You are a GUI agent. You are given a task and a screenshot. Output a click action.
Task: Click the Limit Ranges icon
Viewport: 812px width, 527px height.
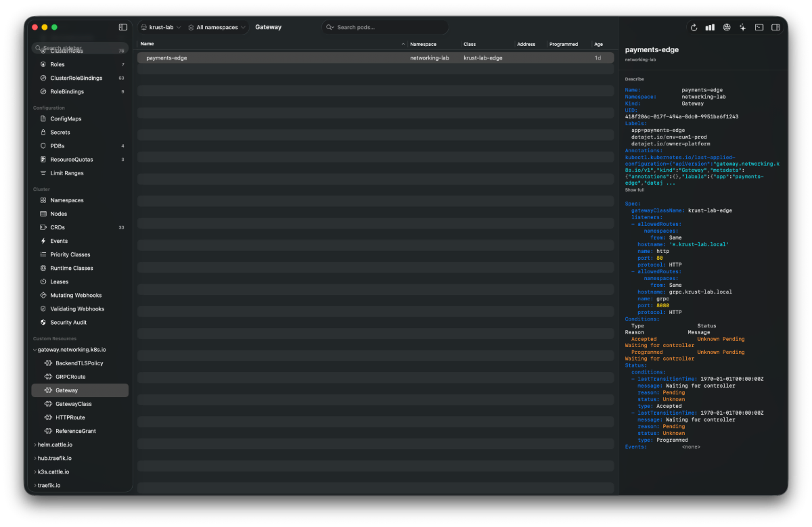(x=43, y=173)
